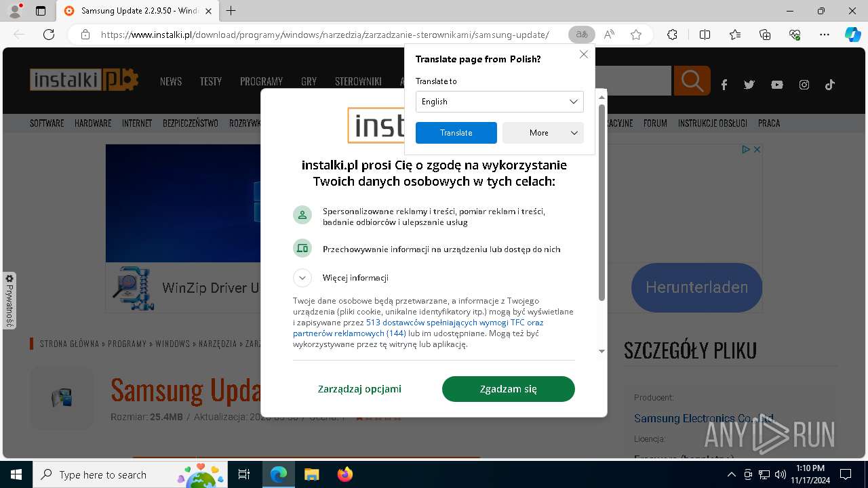
Task: Open the Extensions puzzle icon
Action: (672, 35)
